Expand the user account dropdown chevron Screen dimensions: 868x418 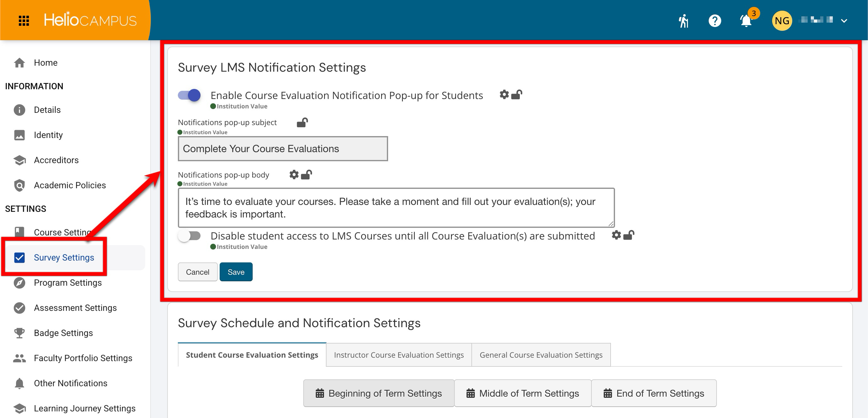pyautogui.click(x=844, y=21)
